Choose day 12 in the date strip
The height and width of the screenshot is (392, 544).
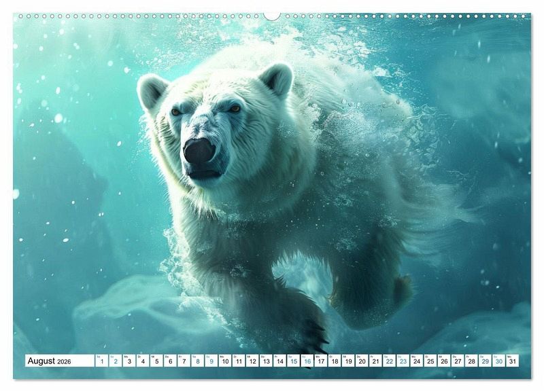[252, 361]
